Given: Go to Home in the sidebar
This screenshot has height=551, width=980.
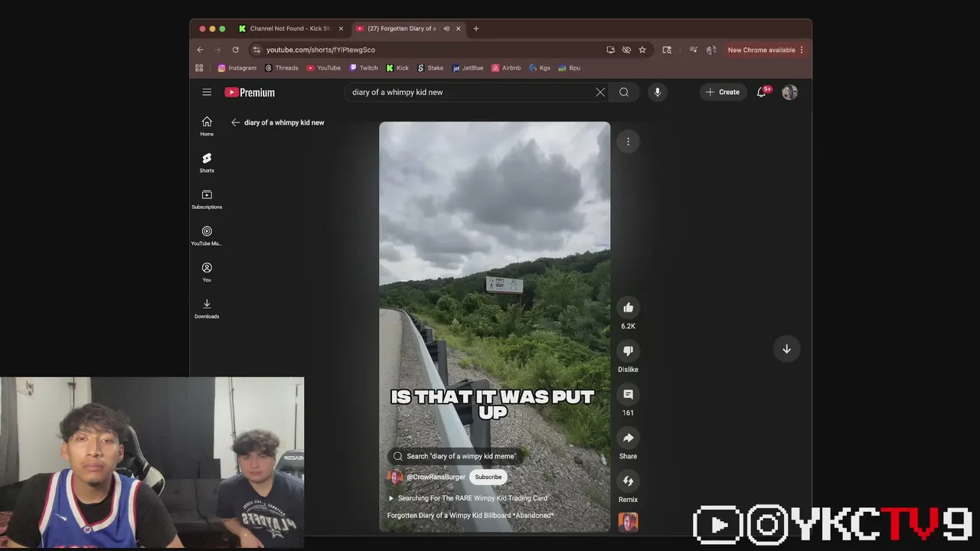Looking at the screenshot, I should (x=207, y=126).
